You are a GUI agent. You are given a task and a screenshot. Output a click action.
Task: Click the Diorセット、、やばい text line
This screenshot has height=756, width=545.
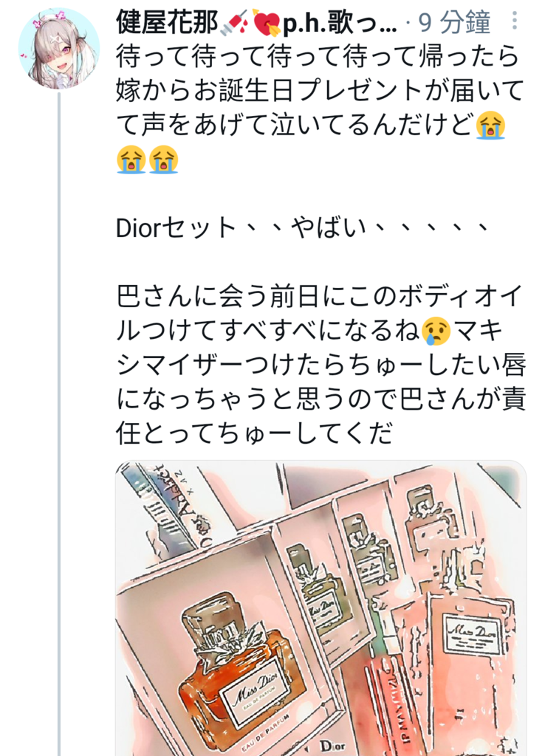coord(303,227)
